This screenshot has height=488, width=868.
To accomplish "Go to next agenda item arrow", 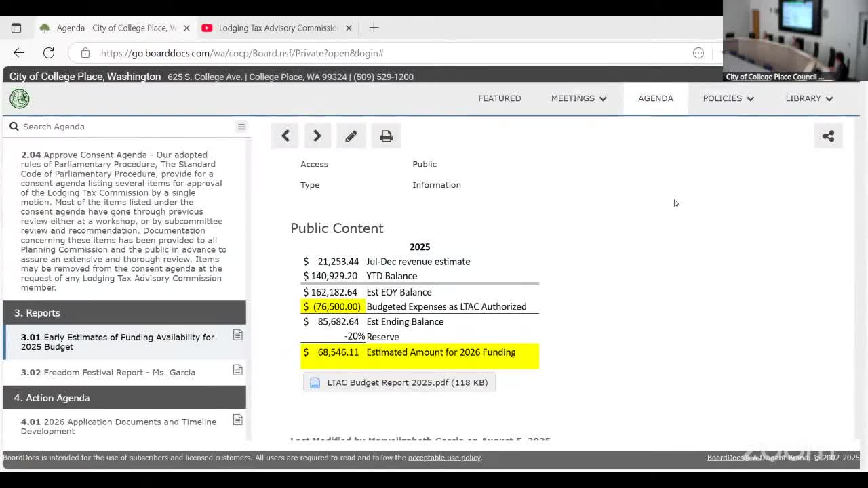I will pyautogui.click(x=317, y=136).
